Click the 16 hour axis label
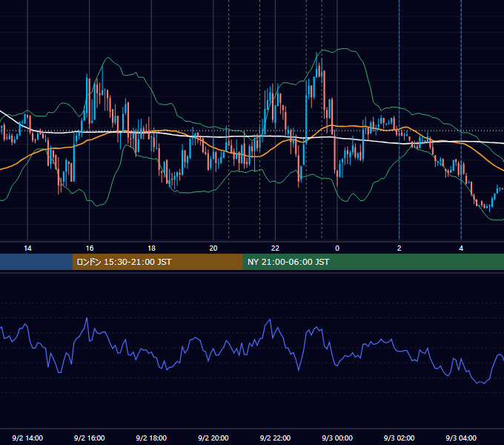Image resolution: width=504 pixels, height=445 pixels. (90, 248)
